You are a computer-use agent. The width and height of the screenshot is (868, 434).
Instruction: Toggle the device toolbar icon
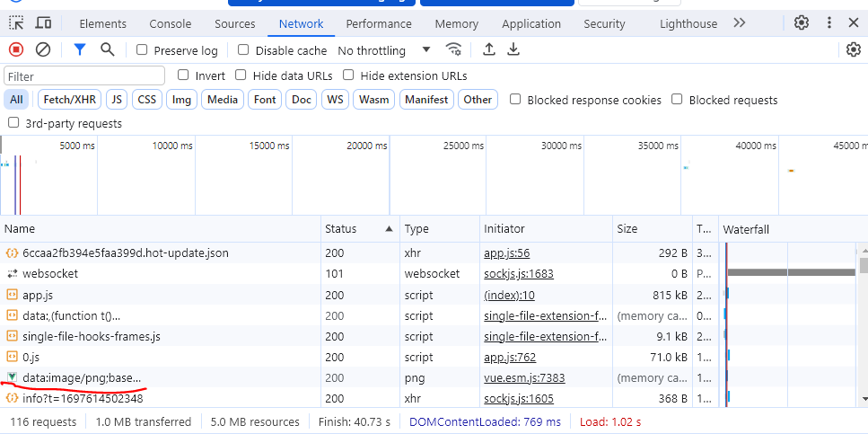43,23
